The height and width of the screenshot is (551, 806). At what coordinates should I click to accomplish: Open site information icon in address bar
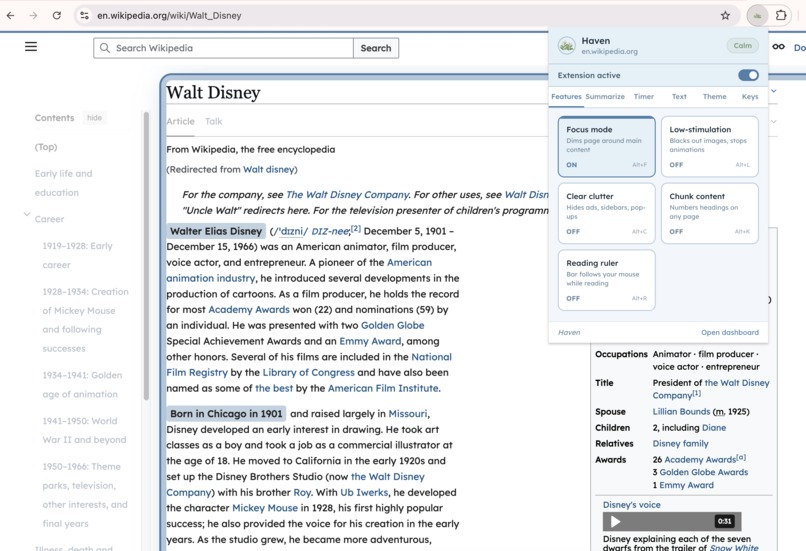pos(84,15)
